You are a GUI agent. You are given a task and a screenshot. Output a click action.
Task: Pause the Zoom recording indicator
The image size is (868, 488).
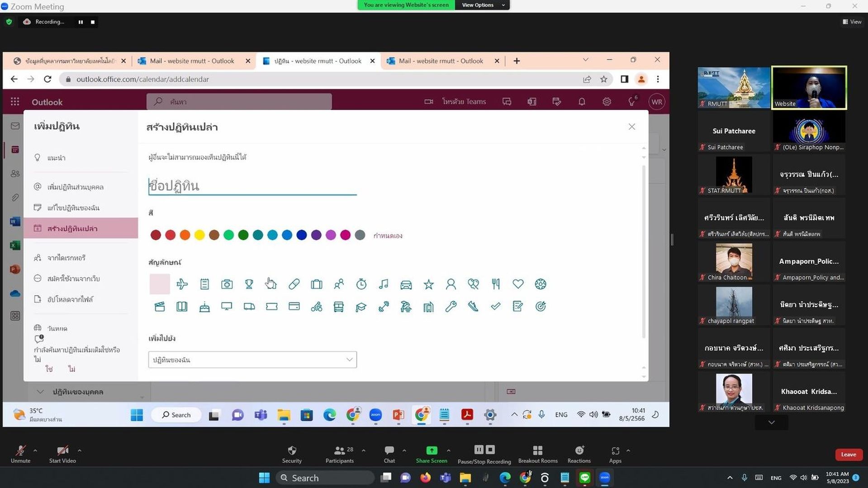(81, 22)
